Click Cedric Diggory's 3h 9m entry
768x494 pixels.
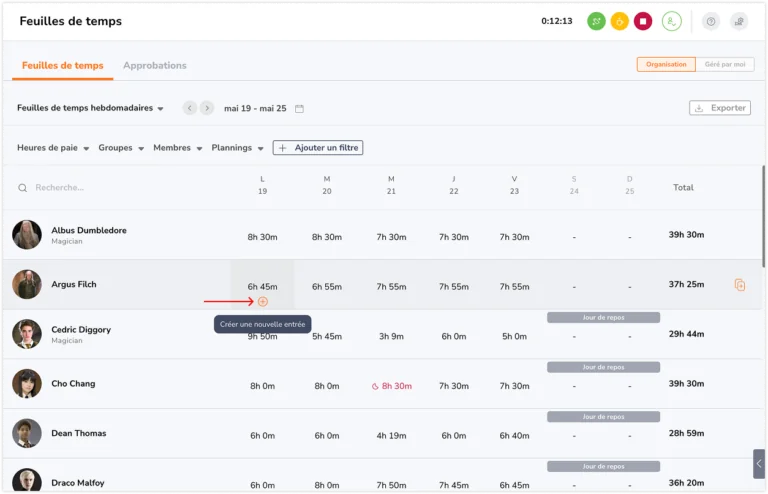391,336
